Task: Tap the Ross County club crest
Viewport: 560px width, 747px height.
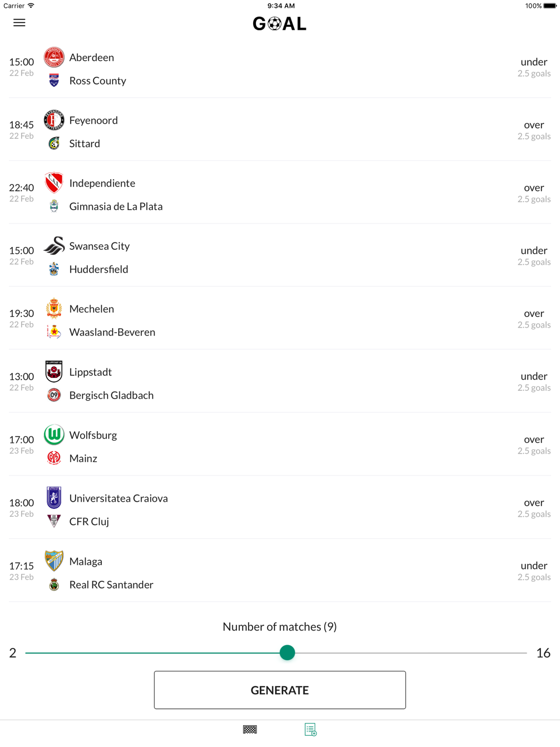Action: [54, 81]
